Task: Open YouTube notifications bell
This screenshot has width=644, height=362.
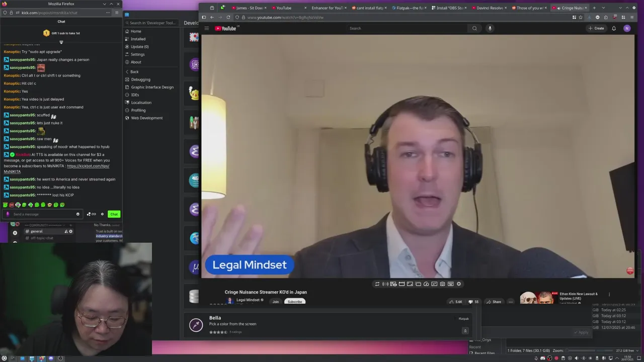Action: pos(614,28)
